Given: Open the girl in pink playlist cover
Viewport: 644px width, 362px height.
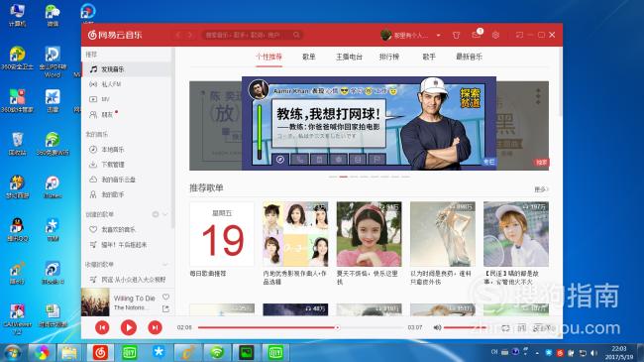Looking at the screenshot, I should click(x=369, y=234).
